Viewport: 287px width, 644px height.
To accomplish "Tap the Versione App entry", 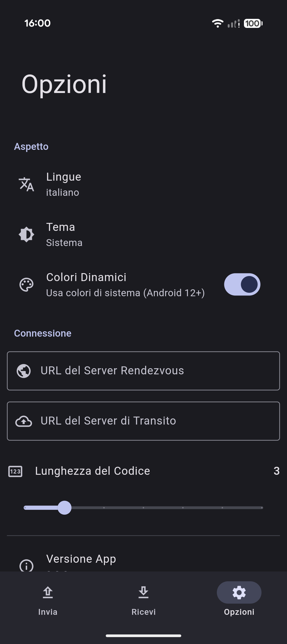I will click(81, 560).
